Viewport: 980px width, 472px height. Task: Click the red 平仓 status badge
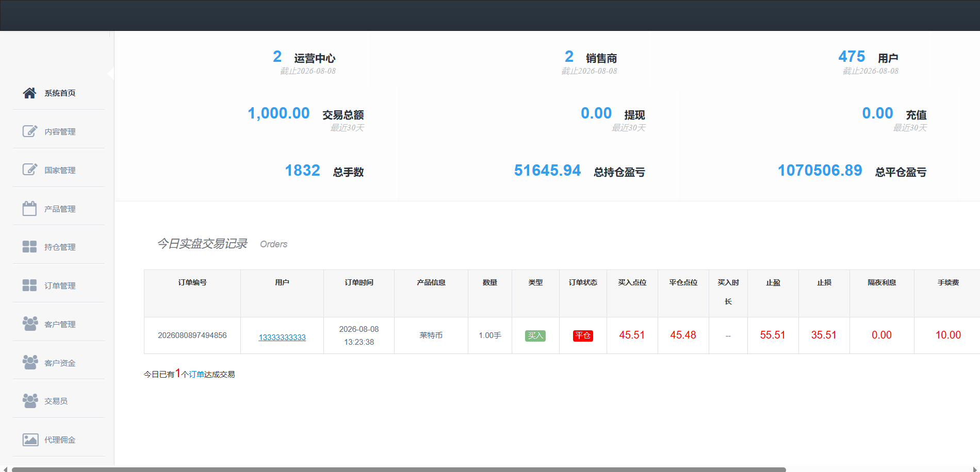coord(583,335)
